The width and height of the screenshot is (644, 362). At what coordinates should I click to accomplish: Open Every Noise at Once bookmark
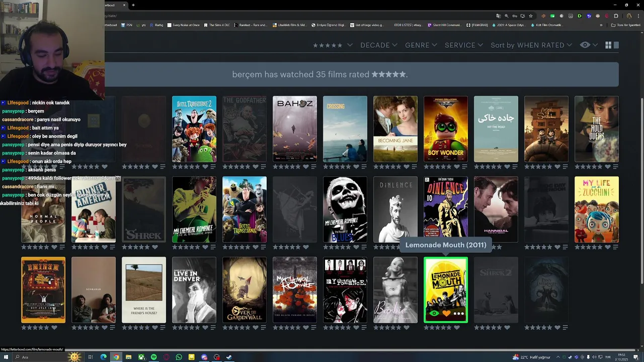coord(183,25)
